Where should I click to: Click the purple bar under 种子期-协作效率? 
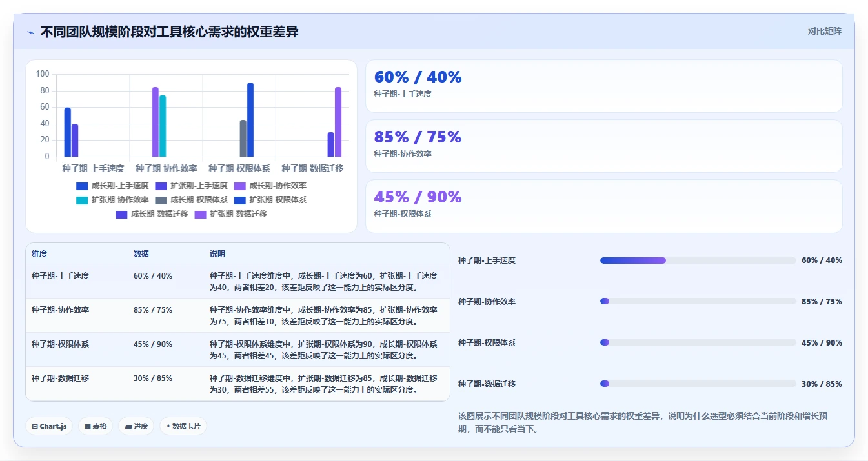coord(156,122)
